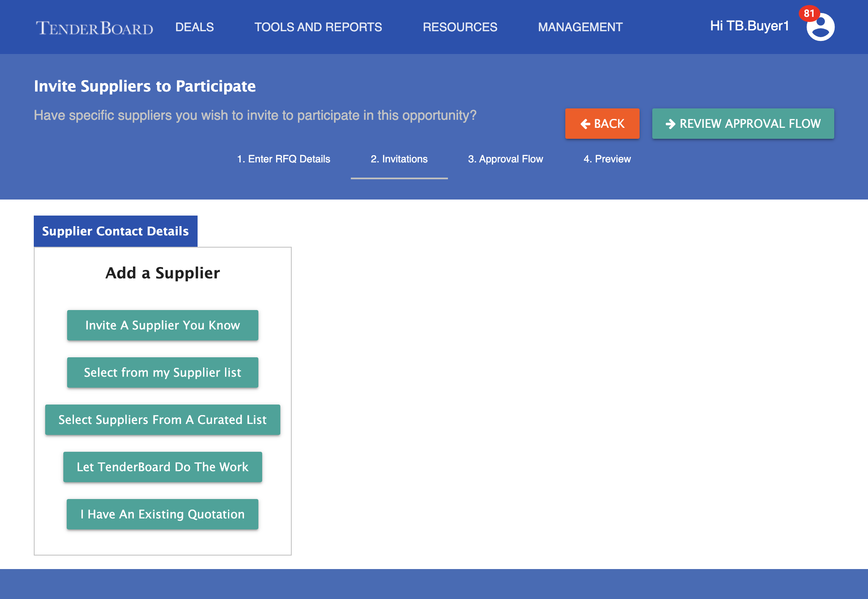The height and width of the screenshot is (599, 868).
Task: Go to the Preview step
Action: [x=607, y=159]
